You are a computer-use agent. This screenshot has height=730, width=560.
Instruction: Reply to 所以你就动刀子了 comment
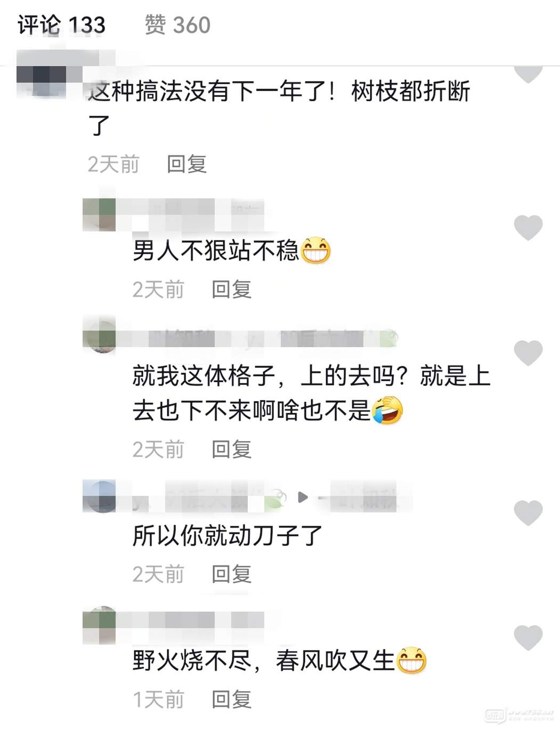point(231,574)
